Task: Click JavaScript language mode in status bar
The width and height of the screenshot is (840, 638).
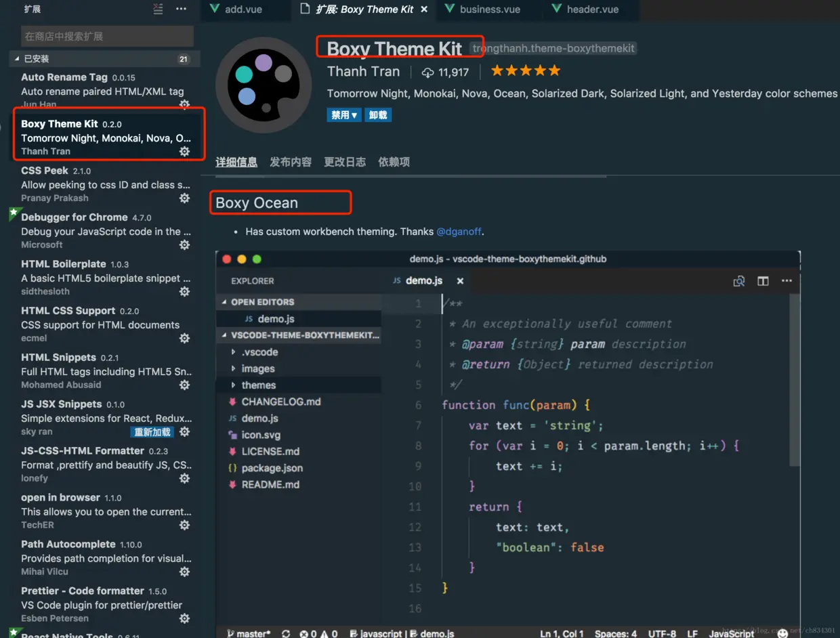Action: 732,634
